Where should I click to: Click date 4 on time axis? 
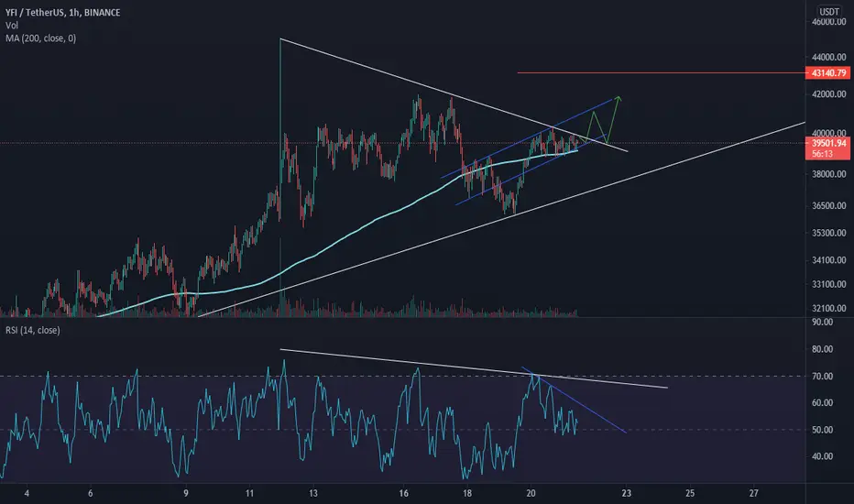click(x=27, y=494)
